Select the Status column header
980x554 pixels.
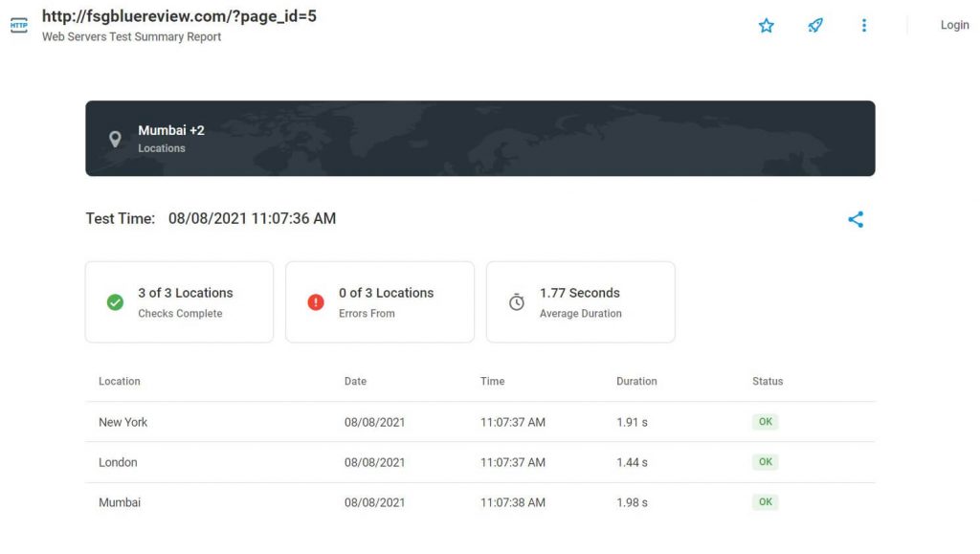pyautogui.click(x=767, y=381)
